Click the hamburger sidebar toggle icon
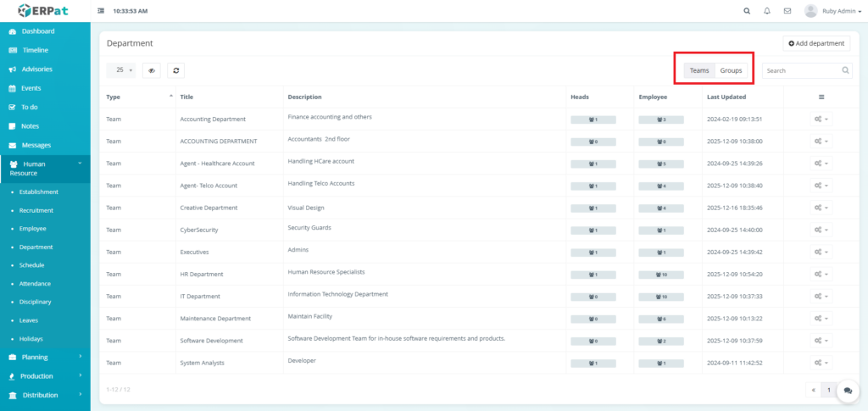The width and height of the screenshot is (868, 411). 102,11
